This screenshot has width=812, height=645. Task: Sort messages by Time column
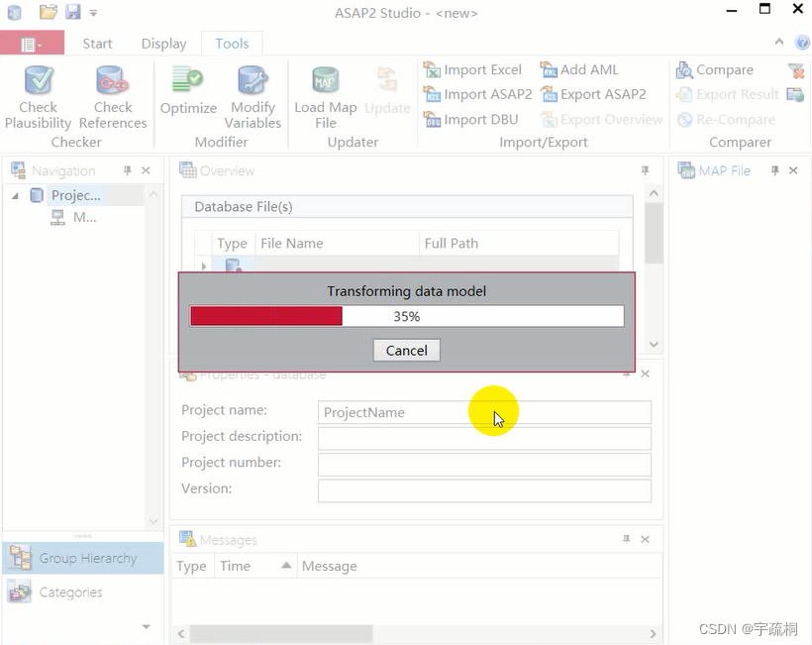(x=254, y=566)
